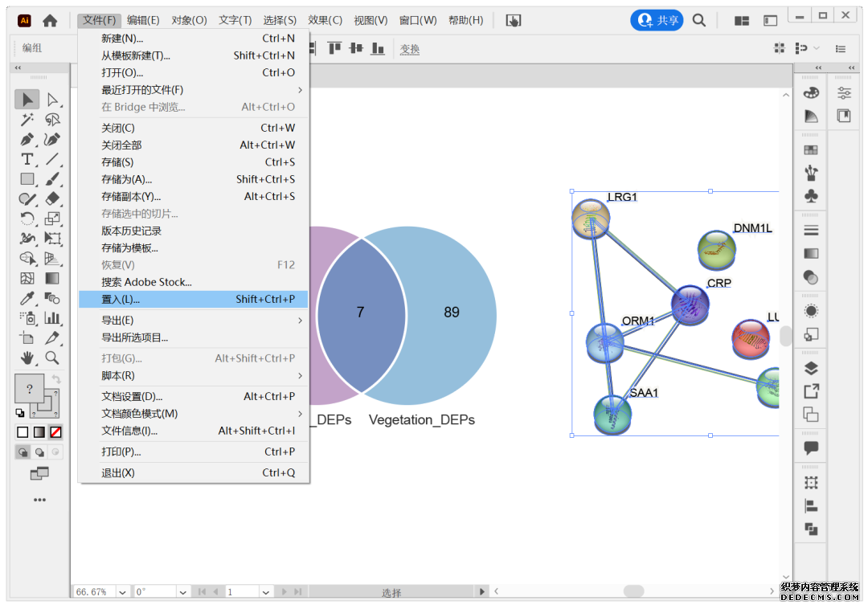868x609 pixels.
Task: Click the Gradient color mode swatch
Action: [x=39, y=432]
